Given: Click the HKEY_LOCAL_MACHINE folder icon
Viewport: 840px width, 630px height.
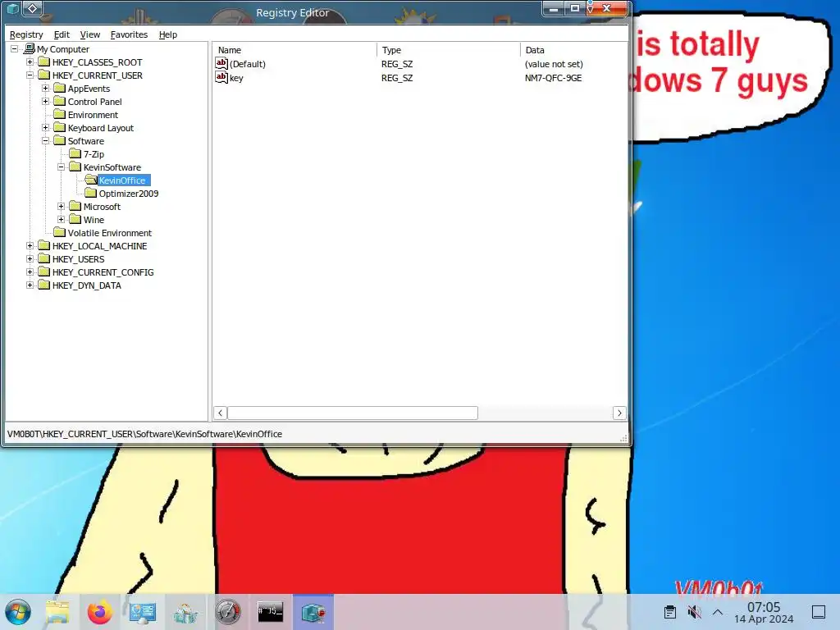Looking at the screenshot, I should click(44, 246).
